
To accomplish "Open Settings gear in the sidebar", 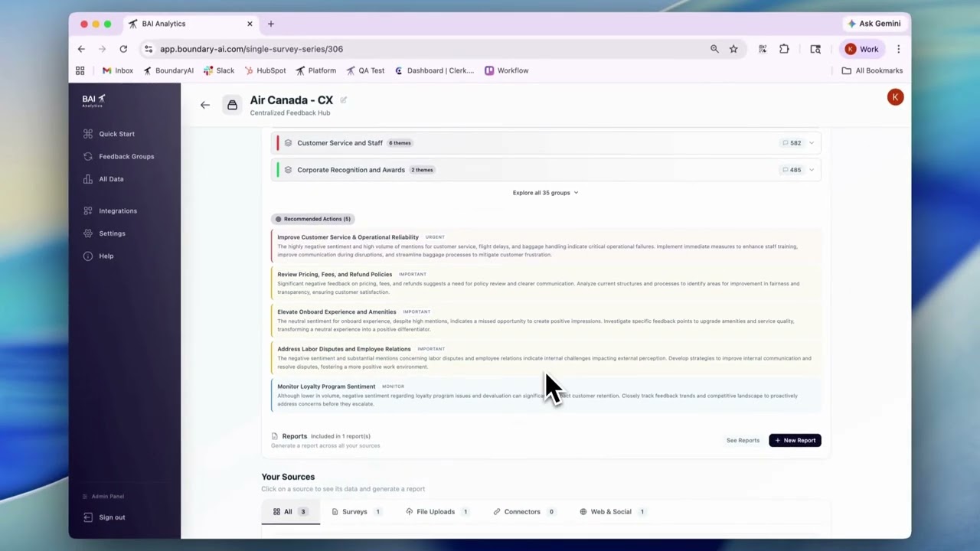I will pos(88,233).
